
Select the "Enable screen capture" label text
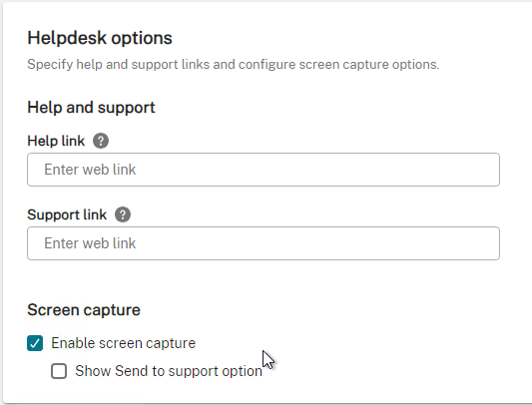123,343
